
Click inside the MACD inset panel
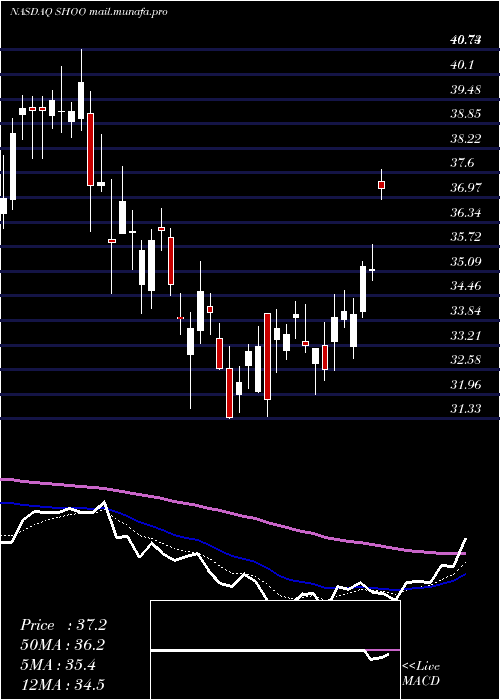point(275,650)
